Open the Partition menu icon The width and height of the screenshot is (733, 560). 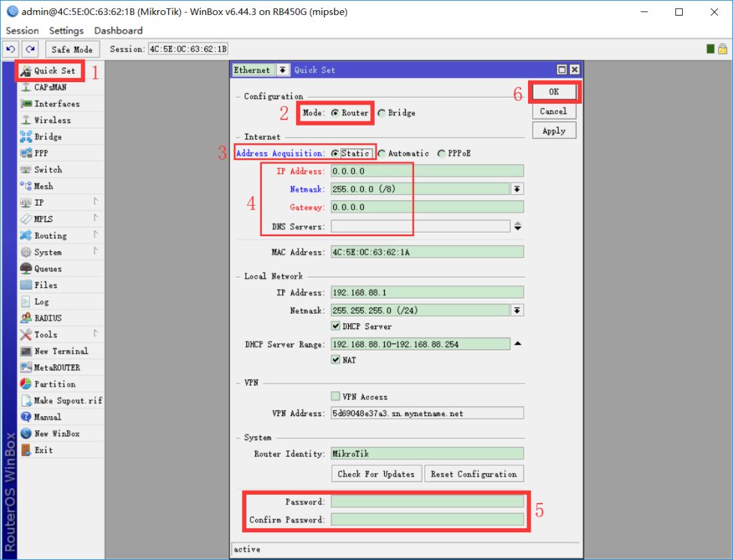click(x=26, y=384)
